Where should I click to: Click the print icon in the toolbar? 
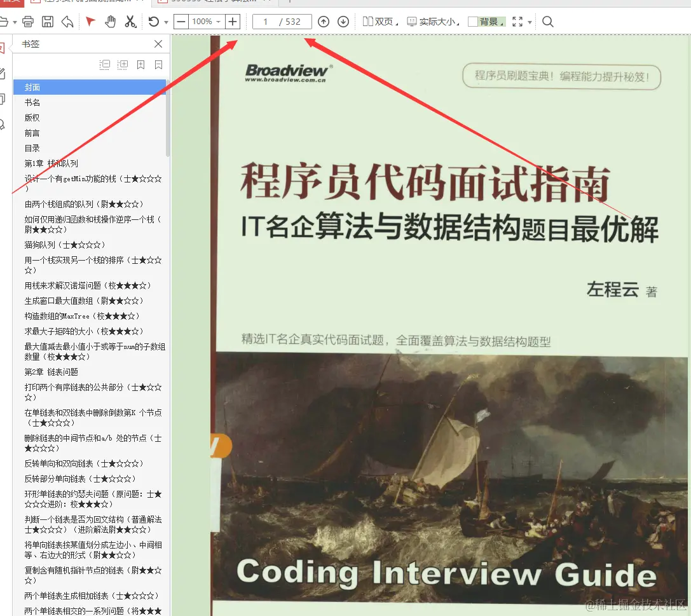point(28,21)
